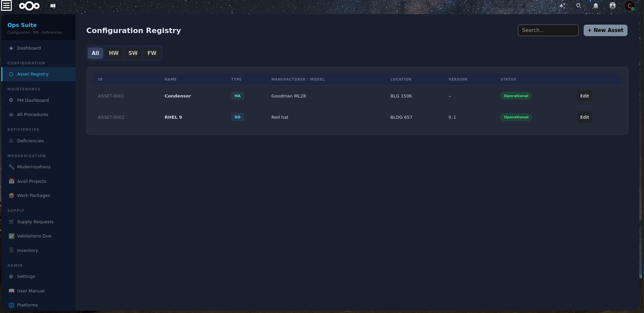Open Supply Requests page

click(38, 222)
